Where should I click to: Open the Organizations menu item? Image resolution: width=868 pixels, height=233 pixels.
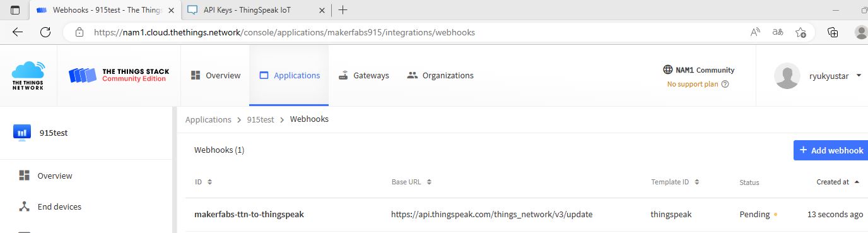coord(440,75)
